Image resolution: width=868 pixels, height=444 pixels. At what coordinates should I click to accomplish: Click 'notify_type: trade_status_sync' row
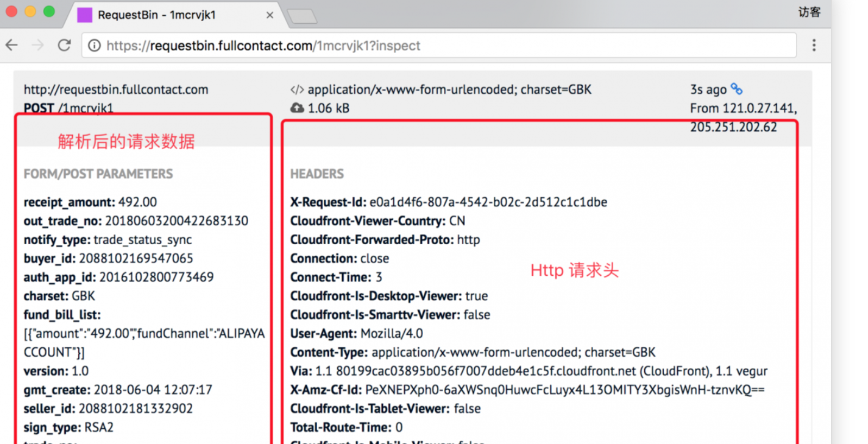point(108,239)
